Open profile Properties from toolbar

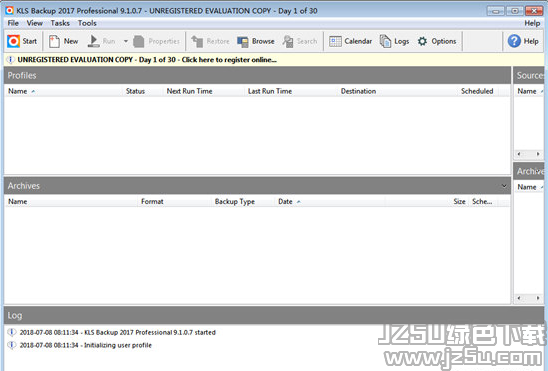157,41
